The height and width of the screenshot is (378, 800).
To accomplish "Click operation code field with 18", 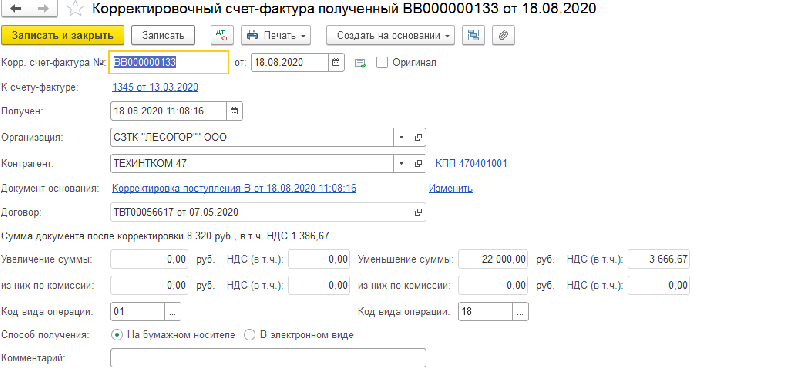I will 486,312.
